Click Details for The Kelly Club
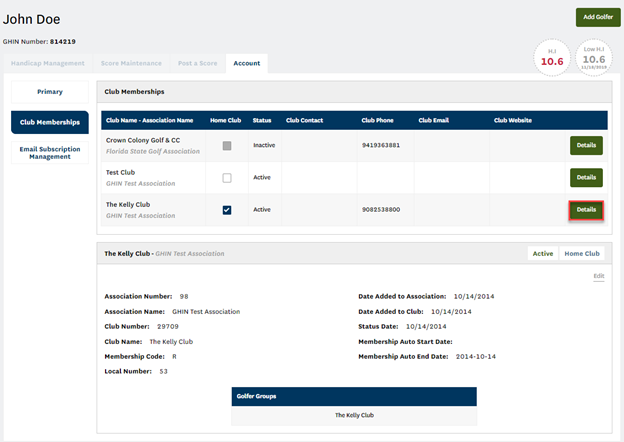The width and height of the screenshot is (624, 442). coord(586,210)
